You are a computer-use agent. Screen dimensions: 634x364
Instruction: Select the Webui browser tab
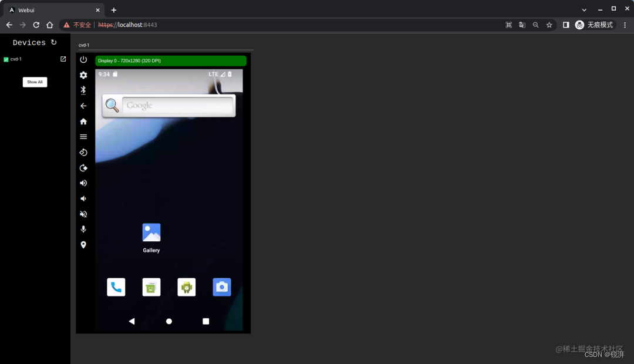pos(53,10)
